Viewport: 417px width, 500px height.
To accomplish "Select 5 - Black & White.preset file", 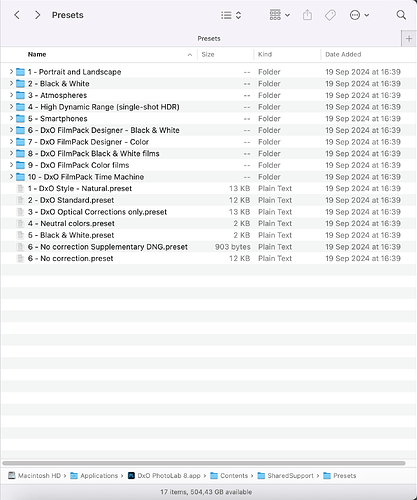I will coord(71,235).
